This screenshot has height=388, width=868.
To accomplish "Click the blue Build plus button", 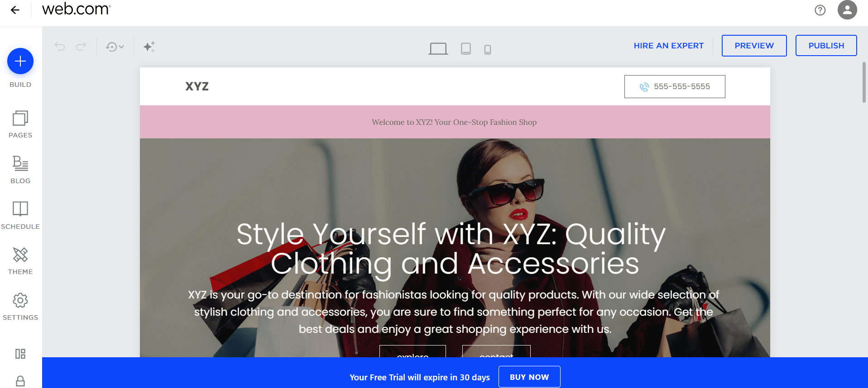I will [x=20, y=61].
